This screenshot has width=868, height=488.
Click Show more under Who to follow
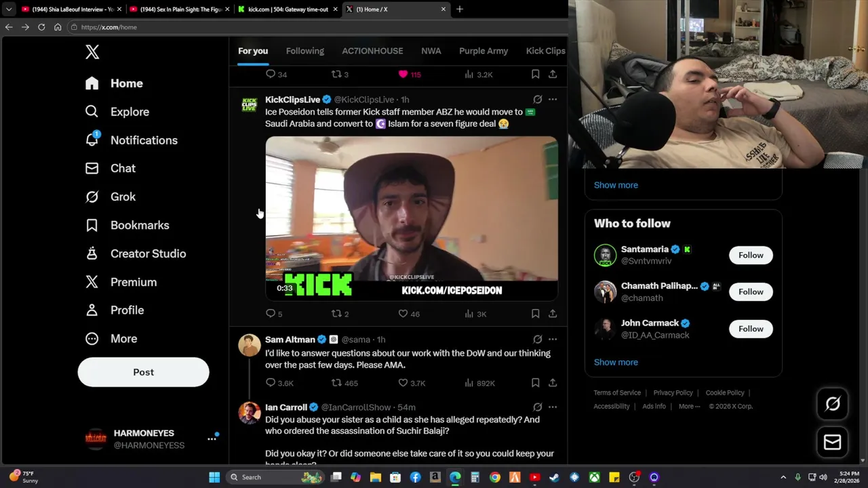click(616, 362)
